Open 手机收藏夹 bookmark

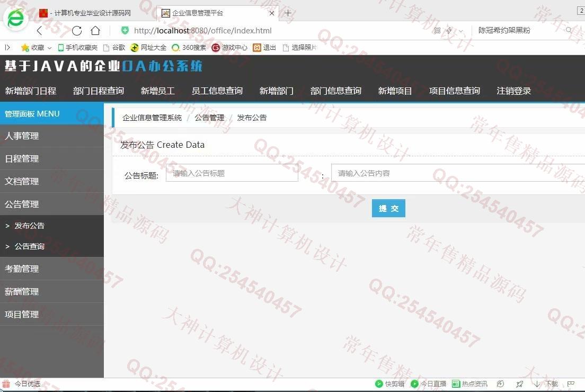(x=77, y=47)
